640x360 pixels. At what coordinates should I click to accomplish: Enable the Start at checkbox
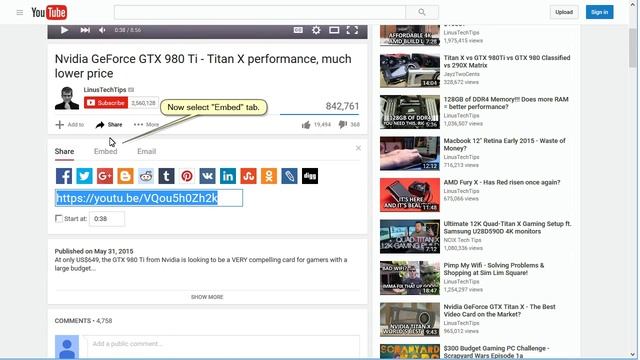(59, 218)
